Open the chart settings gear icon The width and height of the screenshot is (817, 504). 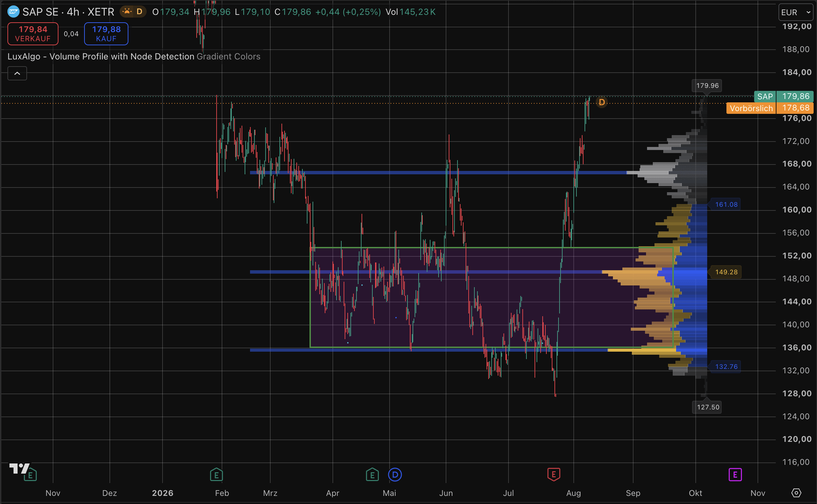click(796, 493)
